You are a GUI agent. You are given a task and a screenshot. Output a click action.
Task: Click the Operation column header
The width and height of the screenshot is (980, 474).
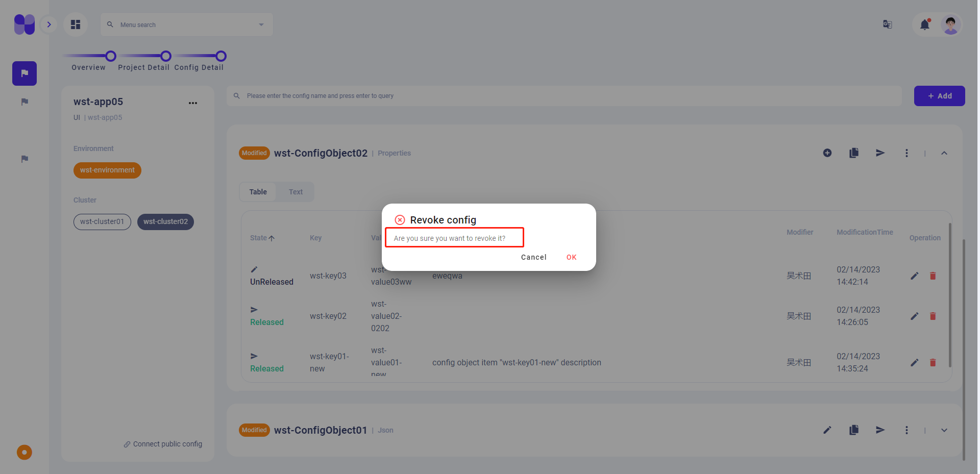925,238
